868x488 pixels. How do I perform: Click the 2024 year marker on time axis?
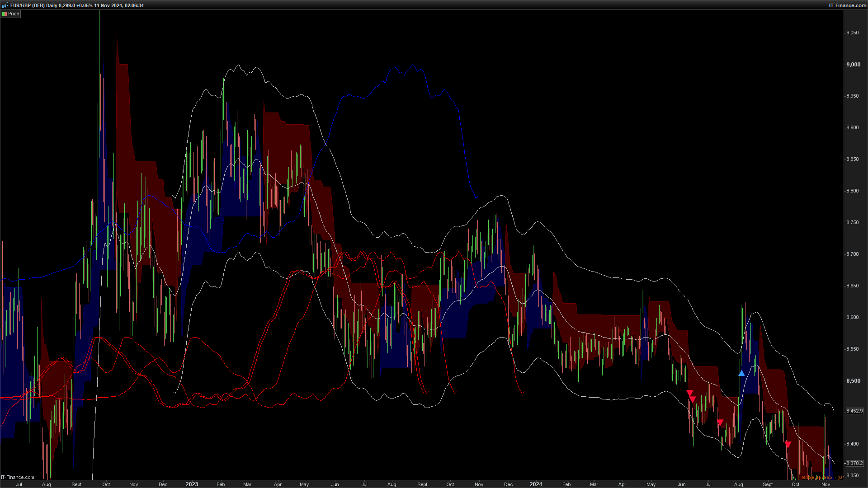[x=536, y=484]
